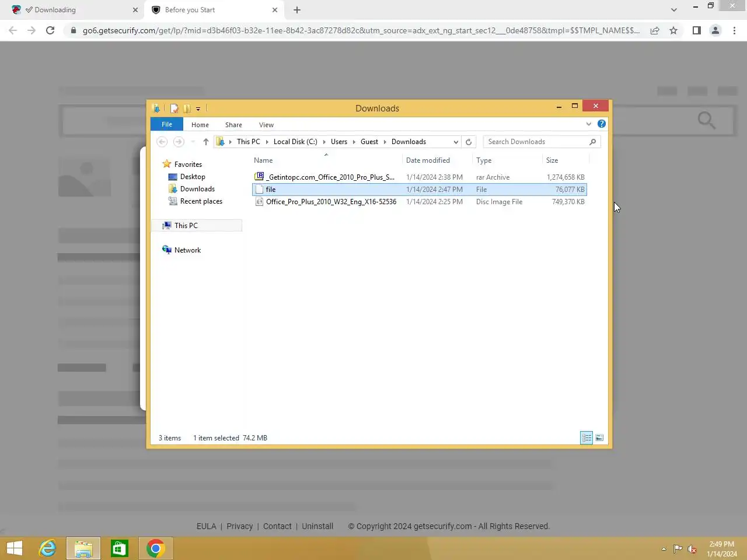Sort files by Name column header
747x560 pixels.
pos(263,160)
